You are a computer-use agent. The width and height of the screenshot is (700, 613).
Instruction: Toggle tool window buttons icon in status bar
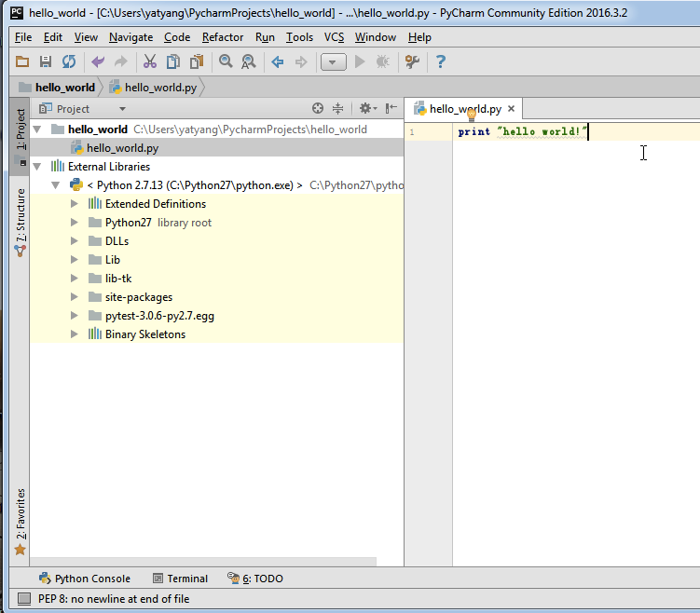(x=24, y=599)
